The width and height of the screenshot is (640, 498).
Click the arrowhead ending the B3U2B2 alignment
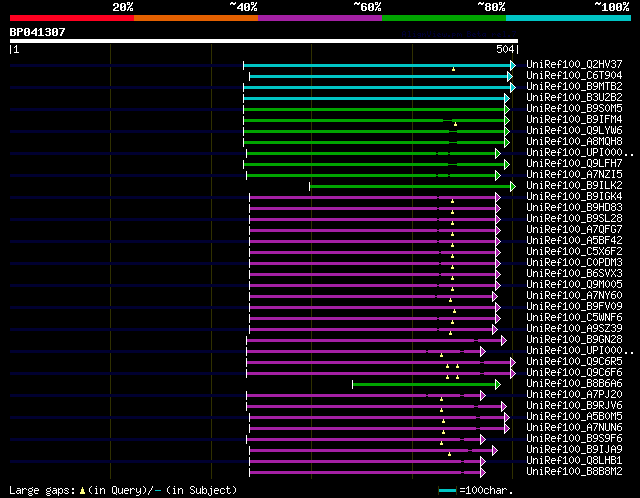[507, 98]
